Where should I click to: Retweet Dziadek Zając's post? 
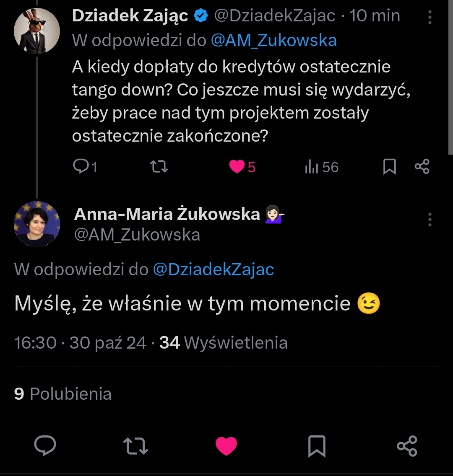[159, 167]
